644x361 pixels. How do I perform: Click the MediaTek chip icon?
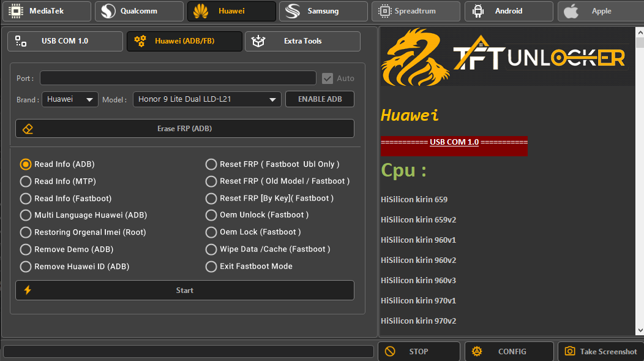15,11
